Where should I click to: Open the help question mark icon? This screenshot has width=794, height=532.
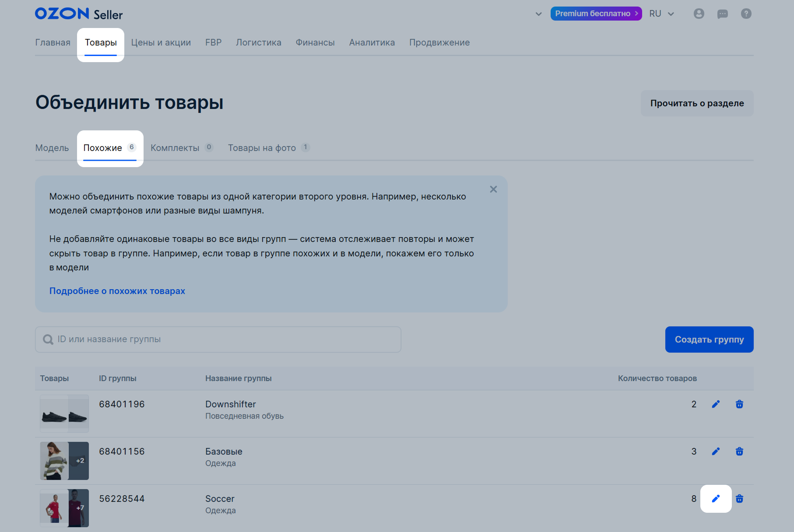(746, 14)
